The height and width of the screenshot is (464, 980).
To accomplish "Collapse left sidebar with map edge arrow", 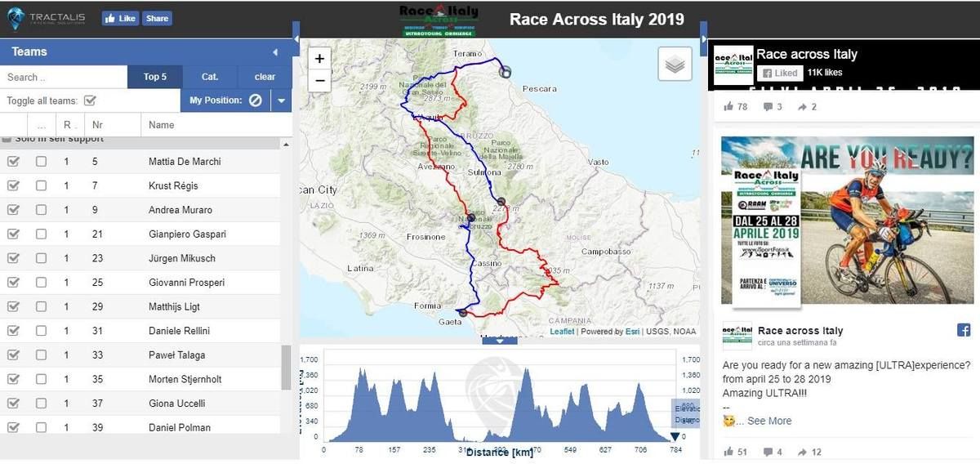I will (296, 38).
